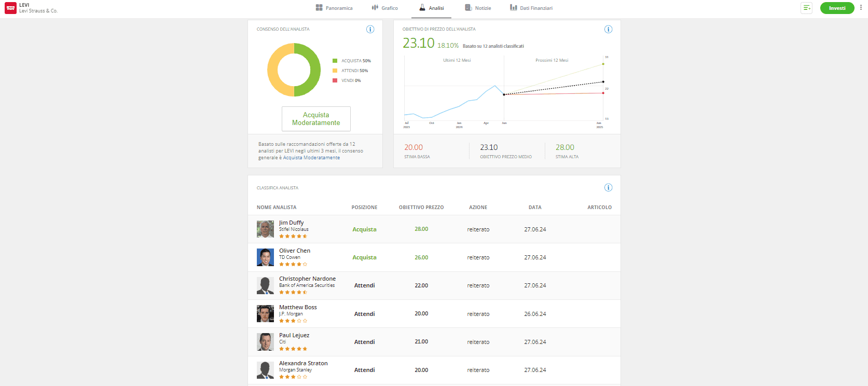Open the Notizie tab

point(478,8)
